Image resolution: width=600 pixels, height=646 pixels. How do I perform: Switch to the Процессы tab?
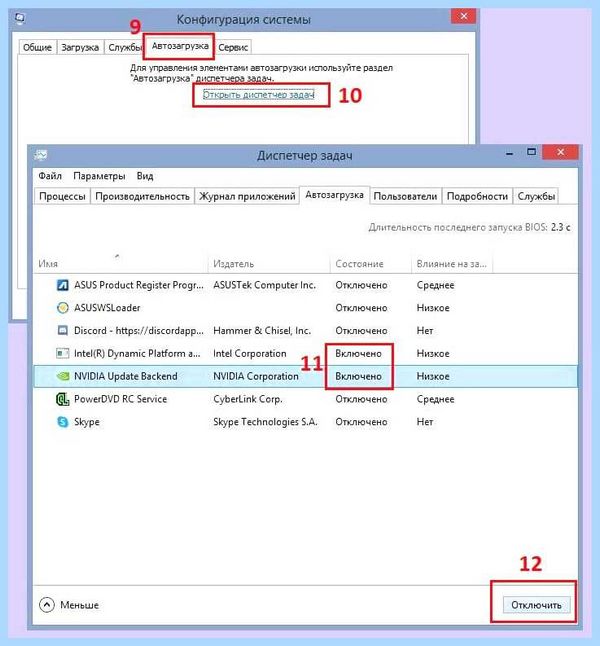tap(62, 196)
